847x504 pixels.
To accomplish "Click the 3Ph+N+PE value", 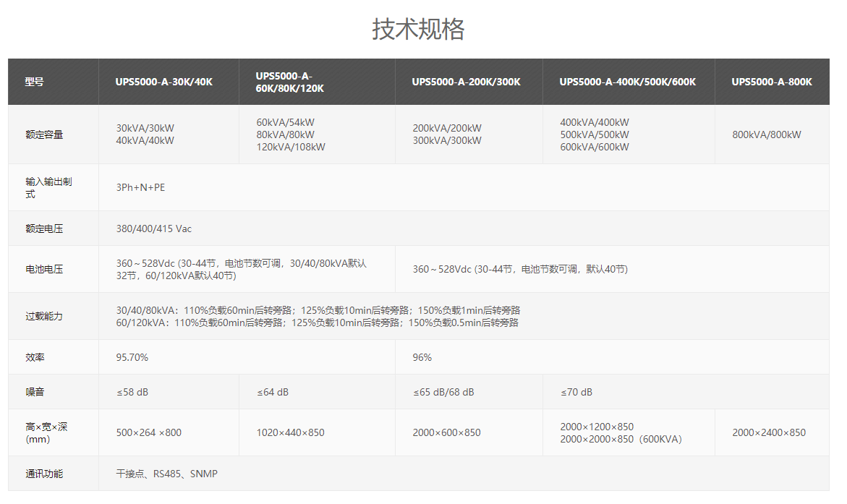I will point(140,187).
